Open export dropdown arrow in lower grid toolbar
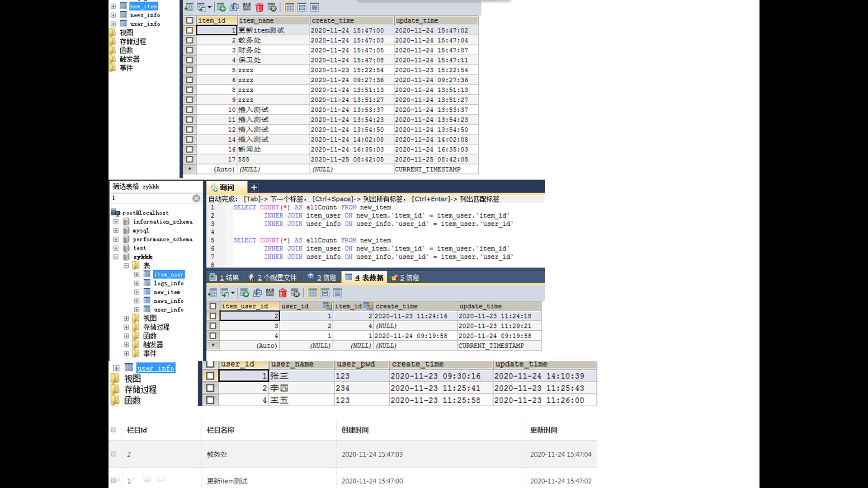This screenshot has height=488, width=868. click(x=233, y=293)
